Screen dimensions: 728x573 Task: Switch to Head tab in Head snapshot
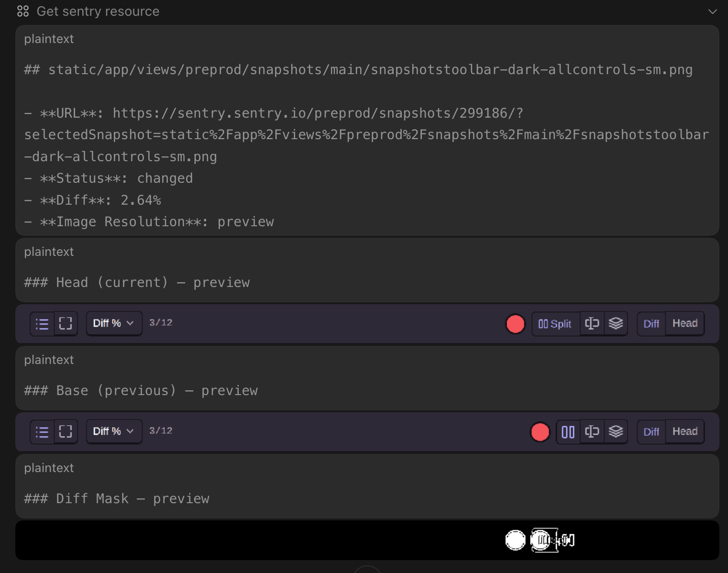(x=685, y=324)
